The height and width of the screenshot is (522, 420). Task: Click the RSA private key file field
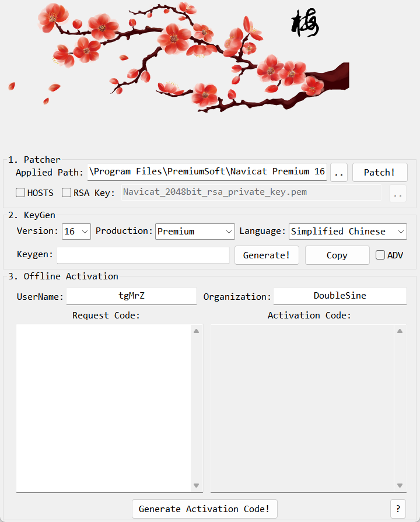pos(251,192)
